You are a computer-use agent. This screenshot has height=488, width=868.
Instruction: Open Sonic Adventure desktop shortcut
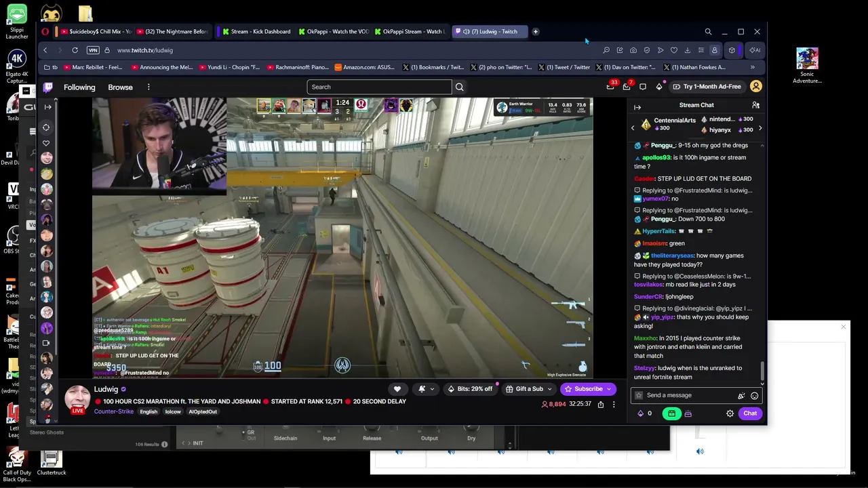coord(807,66)
